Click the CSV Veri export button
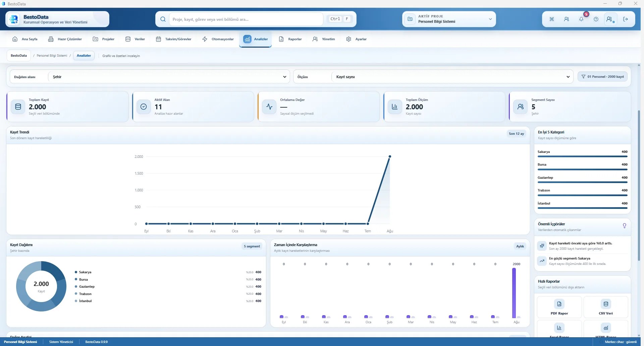 pyautogui.click(x=606, y=307)
